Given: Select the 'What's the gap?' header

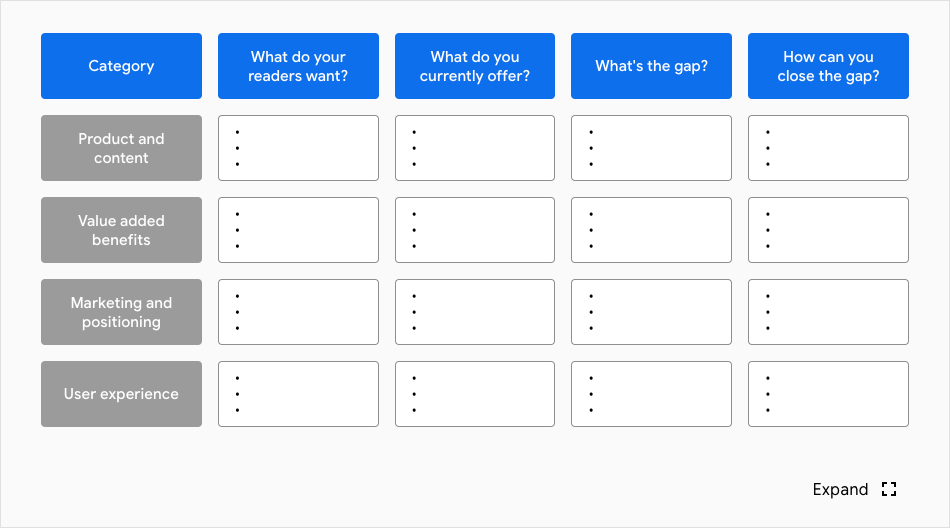Looking at the screenshot, I should tap(651, 66).
